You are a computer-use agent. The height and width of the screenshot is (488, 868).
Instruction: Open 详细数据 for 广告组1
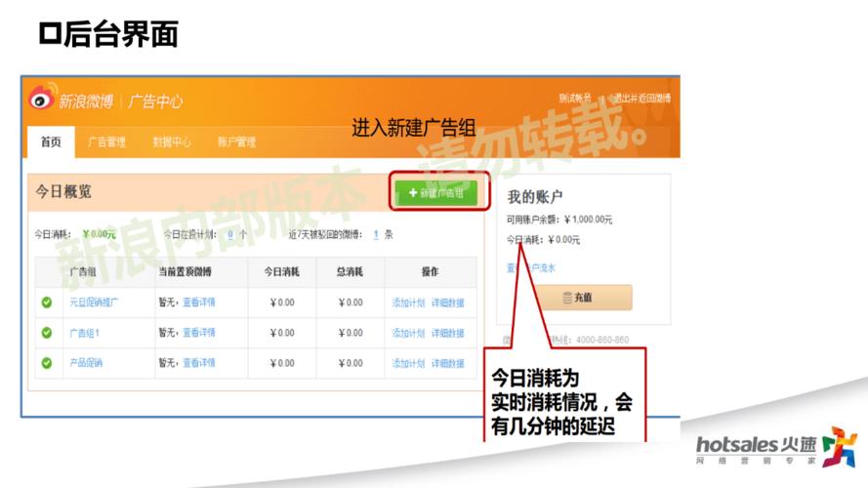[x=448, y=333]
